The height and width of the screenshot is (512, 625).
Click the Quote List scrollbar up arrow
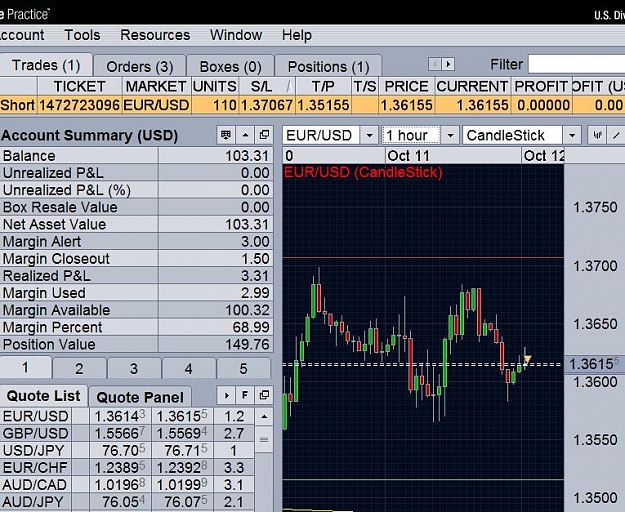click(264, 417)
